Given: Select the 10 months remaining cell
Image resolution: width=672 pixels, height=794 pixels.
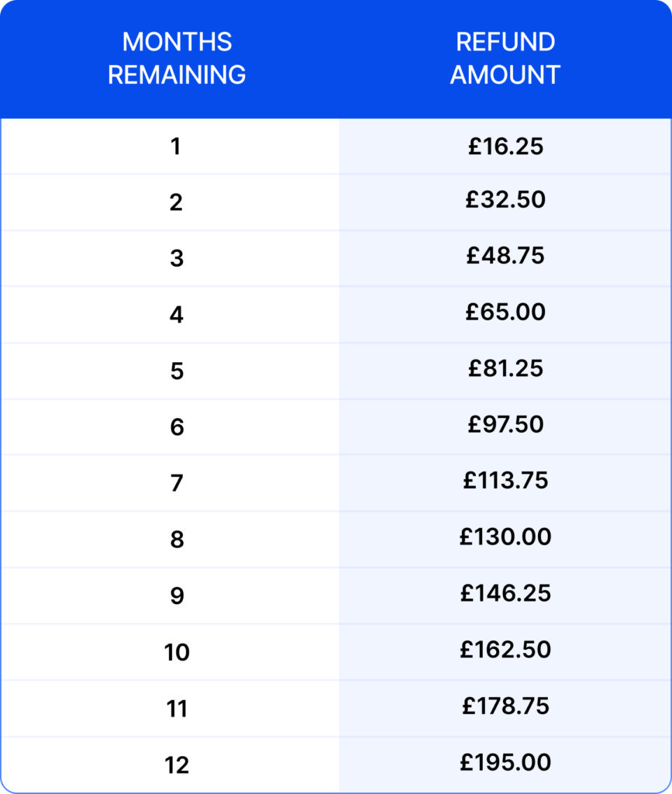Looking at the screenshot, I should pos(177,652).
